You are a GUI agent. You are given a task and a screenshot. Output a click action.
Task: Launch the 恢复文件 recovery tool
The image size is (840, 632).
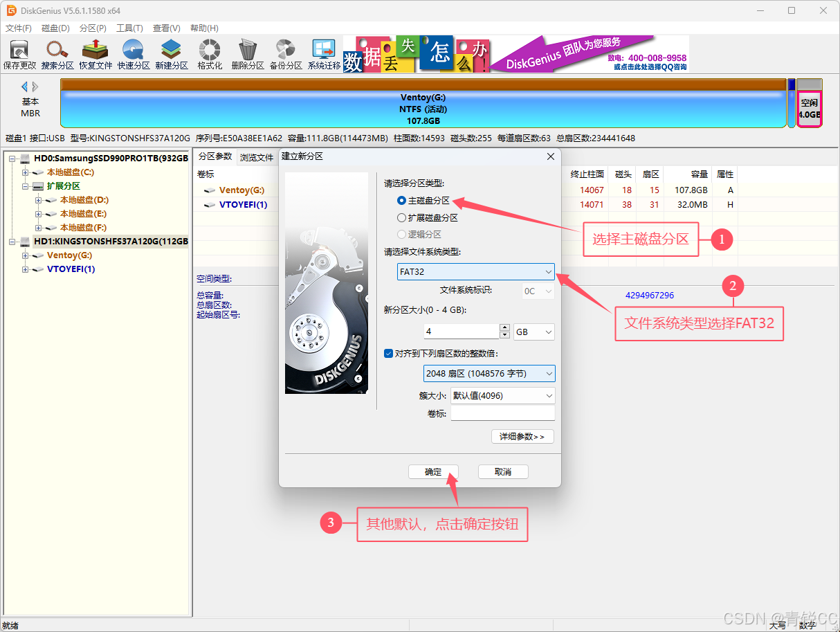pyautogui.click(x=95, y=54)
